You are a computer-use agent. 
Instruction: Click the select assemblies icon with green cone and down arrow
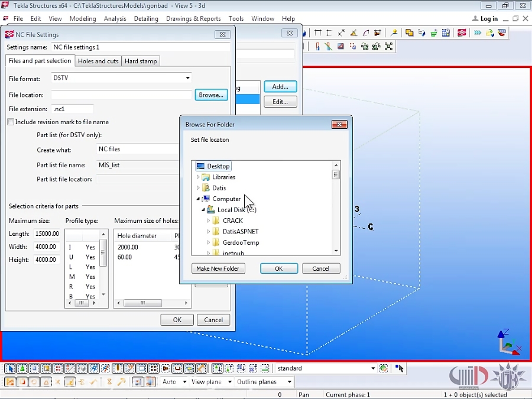(217, 368)
